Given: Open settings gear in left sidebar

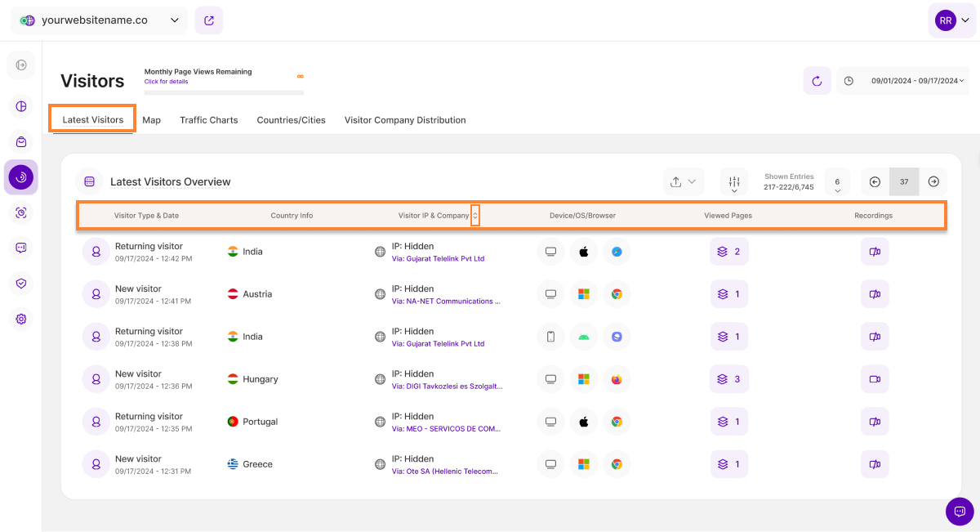Looking at the screenshot, I should 21,319.
